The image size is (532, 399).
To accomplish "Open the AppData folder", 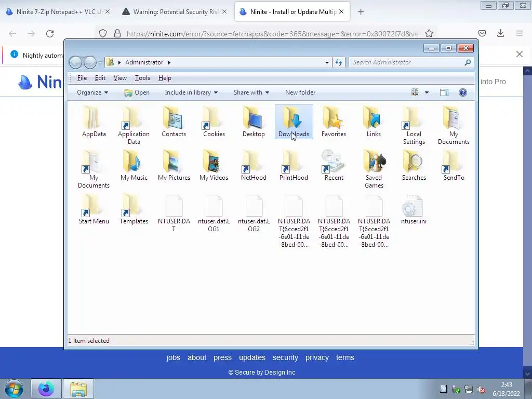I will (x=94, y=122).
